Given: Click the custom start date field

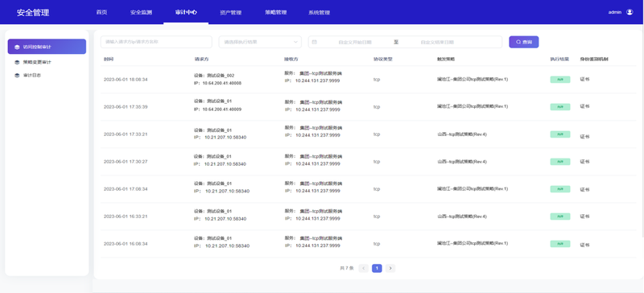Looking at the screenshot, I should [355, 42].
